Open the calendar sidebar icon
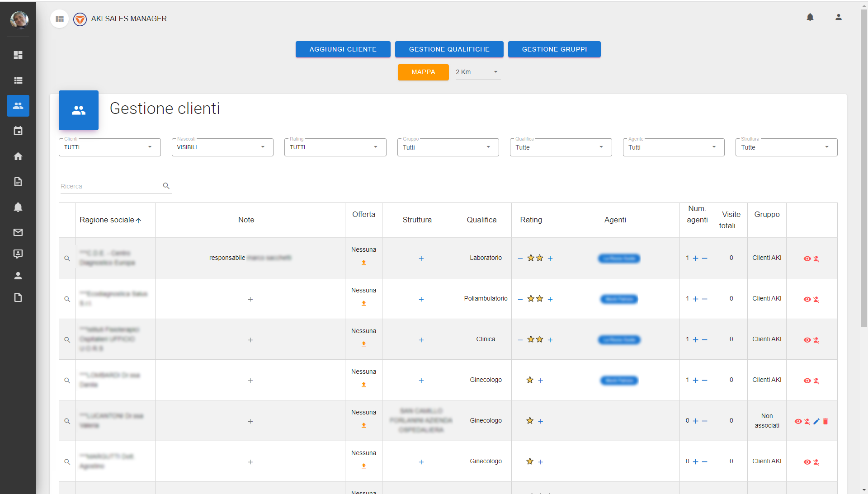 (x=18, y=131)
